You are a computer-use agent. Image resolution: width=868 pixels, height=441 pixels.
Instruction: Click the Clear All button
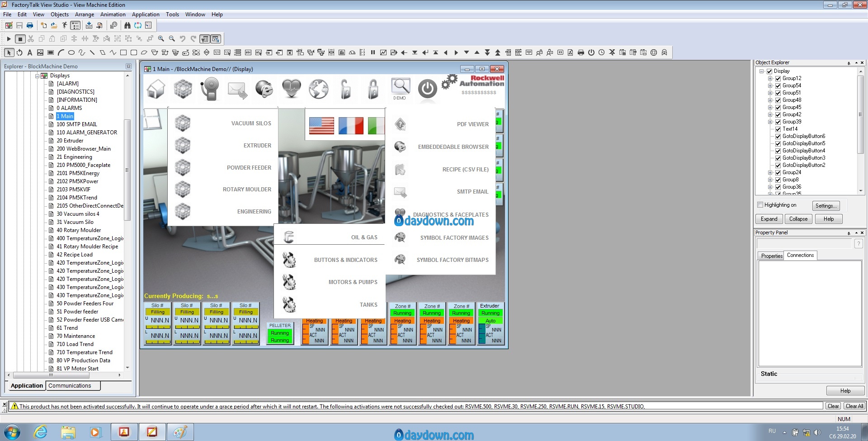tap(854, 406)
